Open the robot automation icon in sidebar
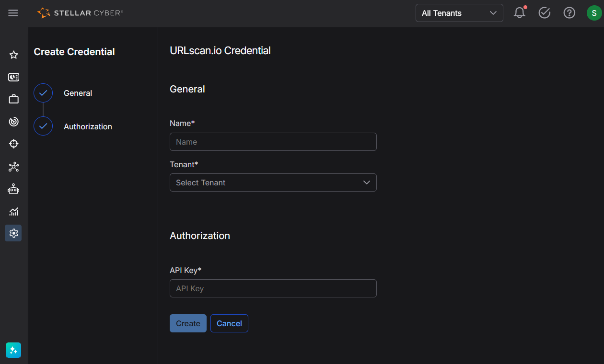Image resolution: width=604 pixels, height=364 pixels. point(13,189)
